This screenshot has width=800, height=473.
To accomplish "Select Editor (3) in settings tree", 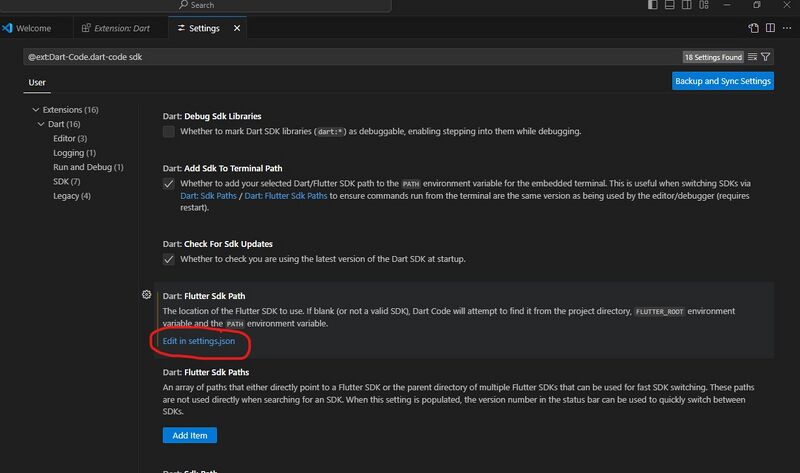I will [x=70, y=138].
